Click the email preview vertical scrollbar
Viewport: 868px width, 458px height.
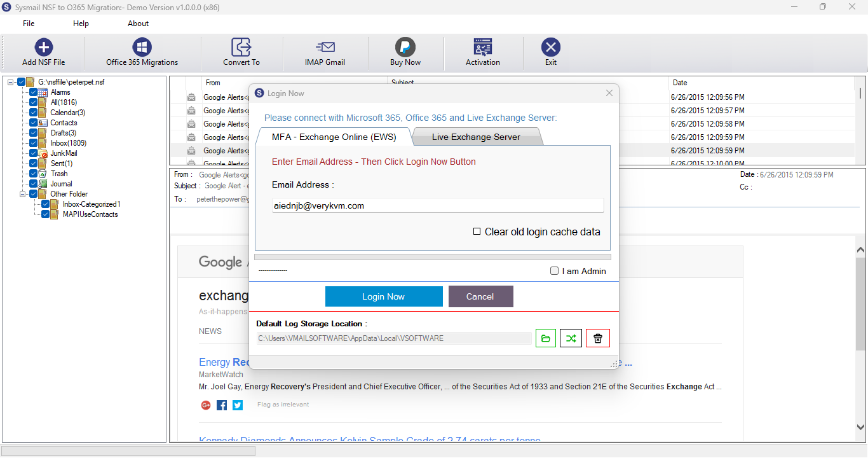(x=861, y=337)
